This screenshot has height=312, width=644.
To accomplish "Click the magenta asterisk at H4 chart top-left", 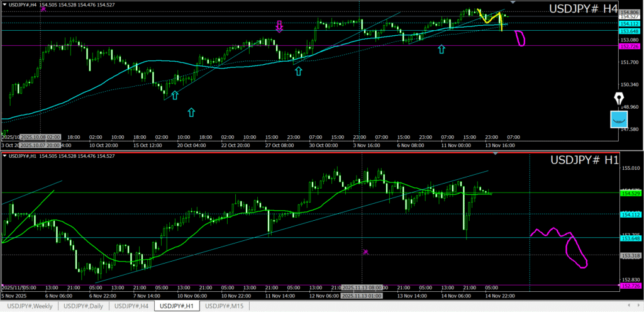I will pyautogui.click(x=43, y=9).
